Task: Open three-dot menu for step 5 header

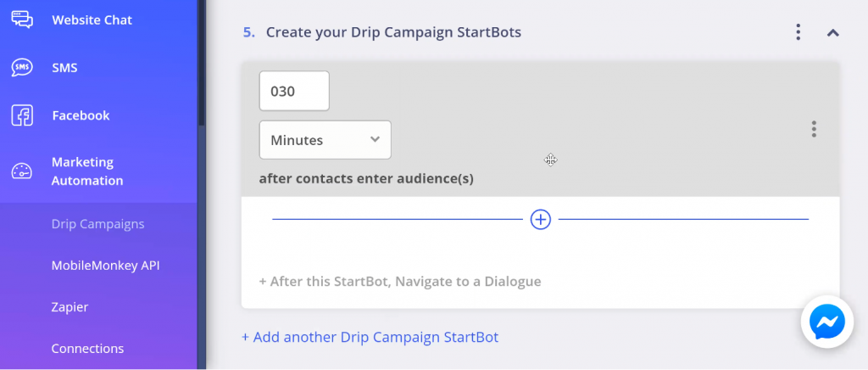Action: [798, 32]
